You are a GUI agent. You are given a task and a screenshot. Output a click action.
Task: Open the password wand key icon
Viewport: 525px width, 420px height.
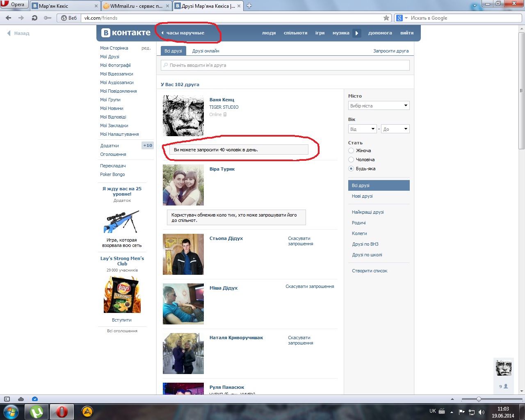[48, 18]
